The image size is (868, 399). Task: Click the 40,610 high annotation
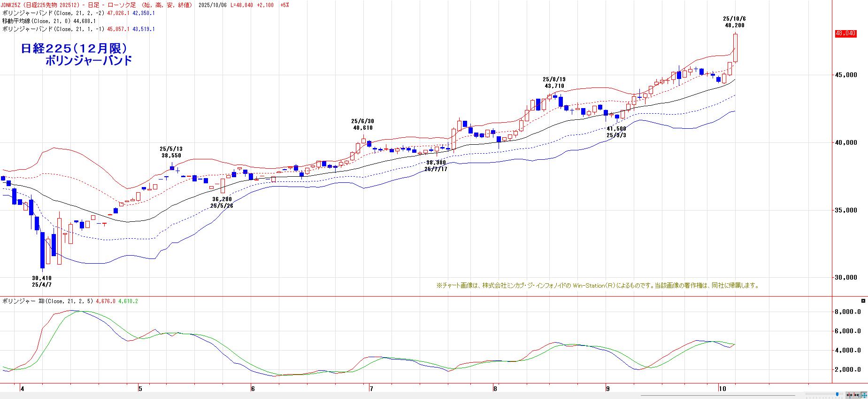click(x=363, y=128)
